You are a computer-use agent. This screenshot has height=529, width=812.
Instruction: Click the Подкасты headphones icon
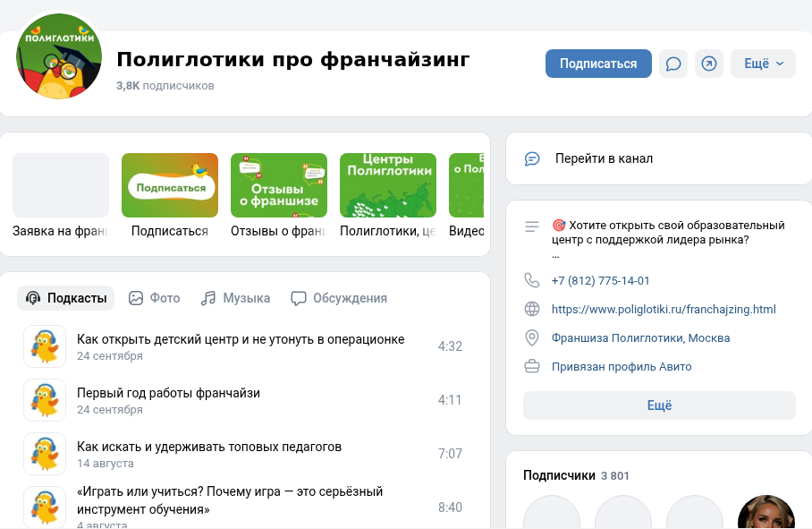click(x=33, y=298)
